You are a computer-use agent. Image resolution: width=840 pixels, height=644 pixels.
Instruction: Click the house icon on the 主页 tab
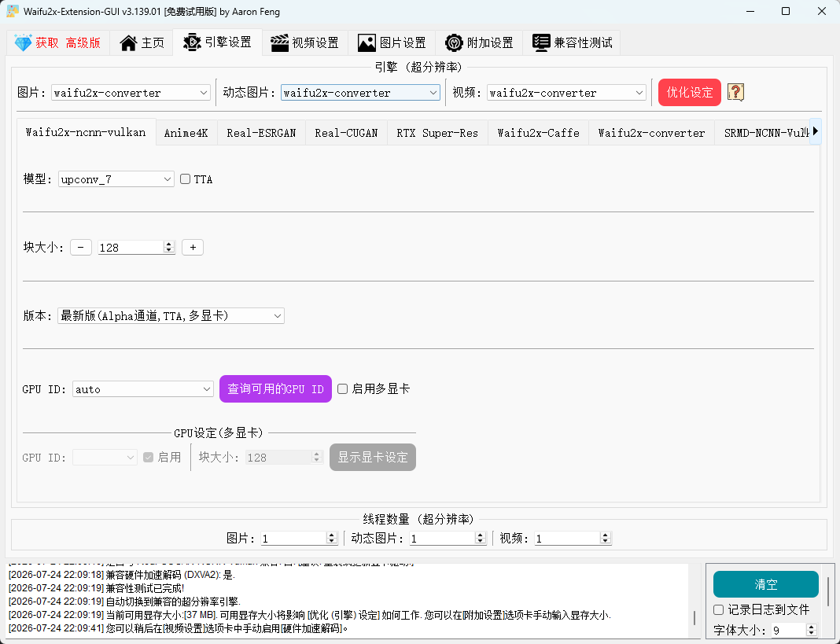(x=128, y=43)
